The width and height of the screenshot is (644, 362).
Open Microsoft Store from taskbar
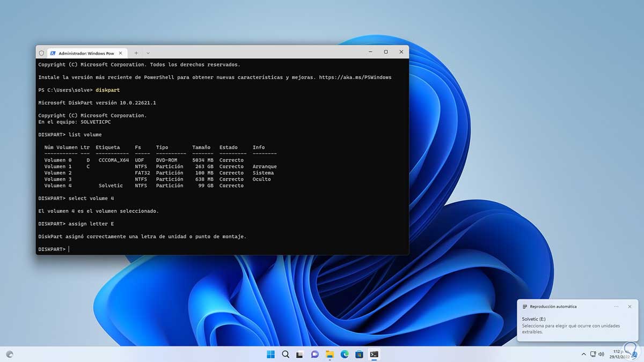359,354
